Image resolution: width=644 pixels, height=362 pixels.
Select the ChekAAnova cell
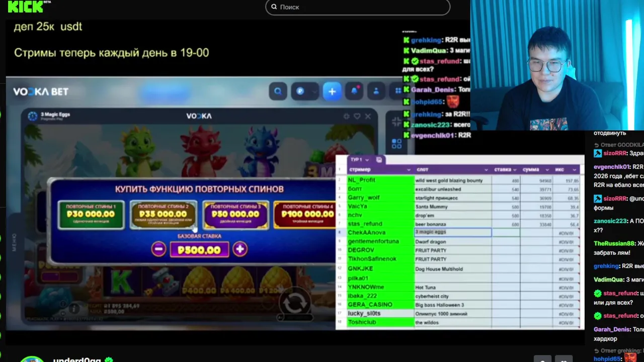[380, 232]
